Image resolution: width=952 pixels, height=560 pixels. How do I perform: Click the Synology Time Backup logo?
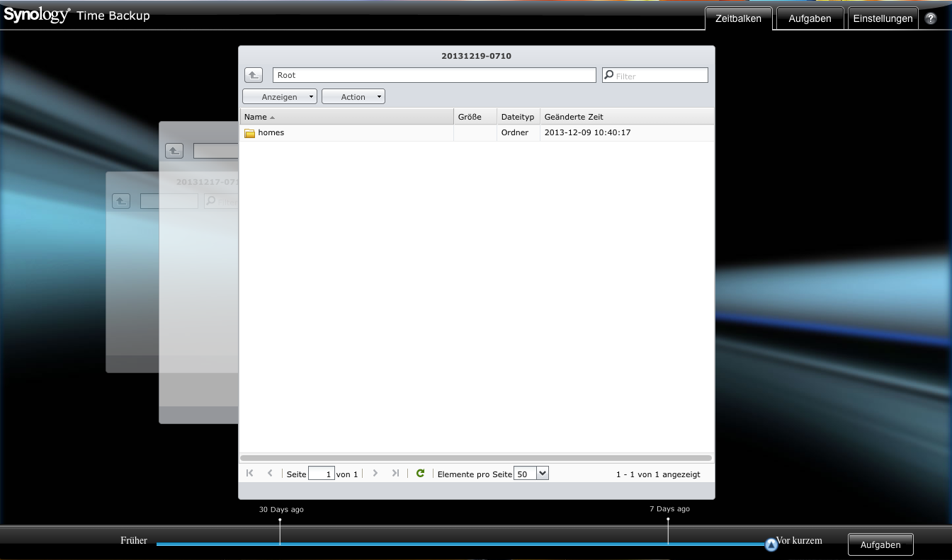[x=76, y=15]
